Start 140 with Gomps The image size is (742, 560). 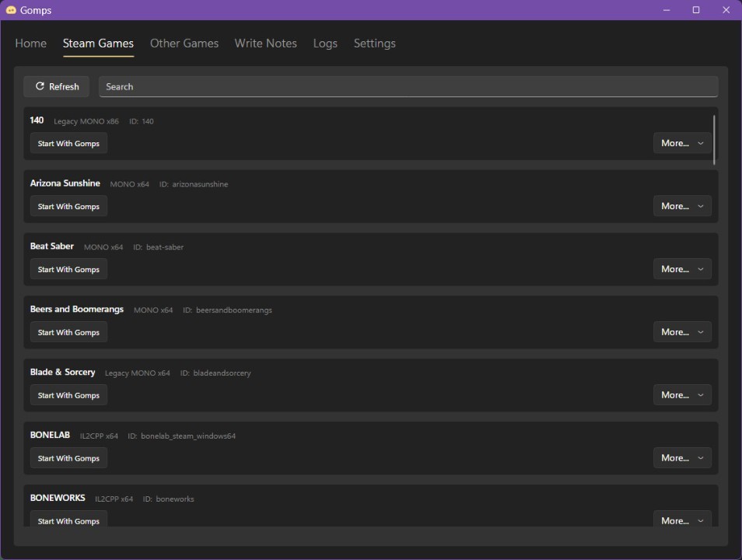click(x=68, y=143)
